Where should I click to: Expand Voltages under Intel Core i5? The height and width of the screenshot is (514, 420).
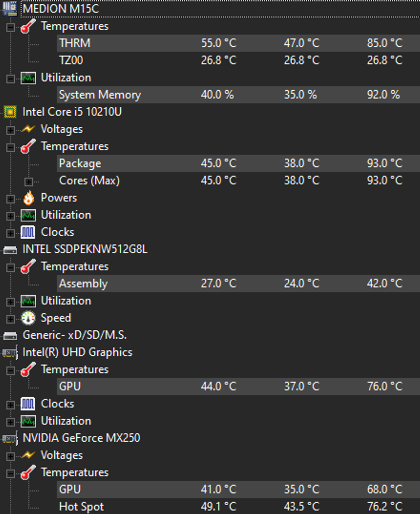pyautogui.click(x=10, y=130)
